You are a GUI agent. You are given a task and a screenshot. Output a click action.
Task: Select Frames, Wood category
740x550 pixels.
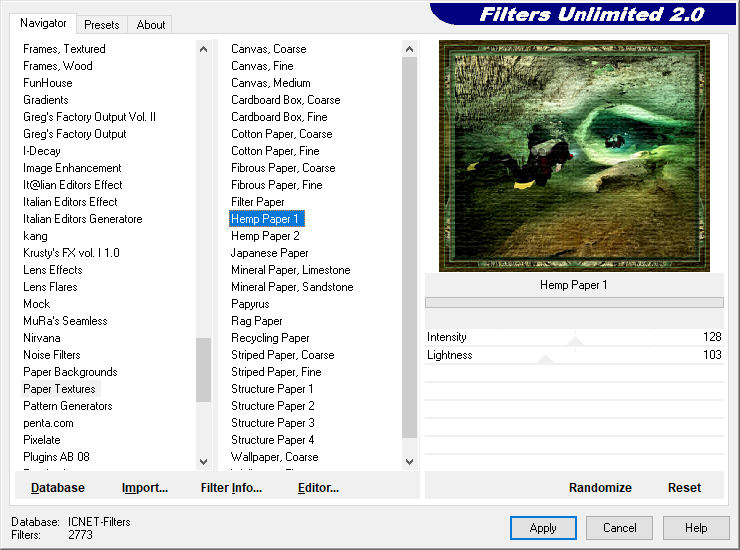pos(58,66)
